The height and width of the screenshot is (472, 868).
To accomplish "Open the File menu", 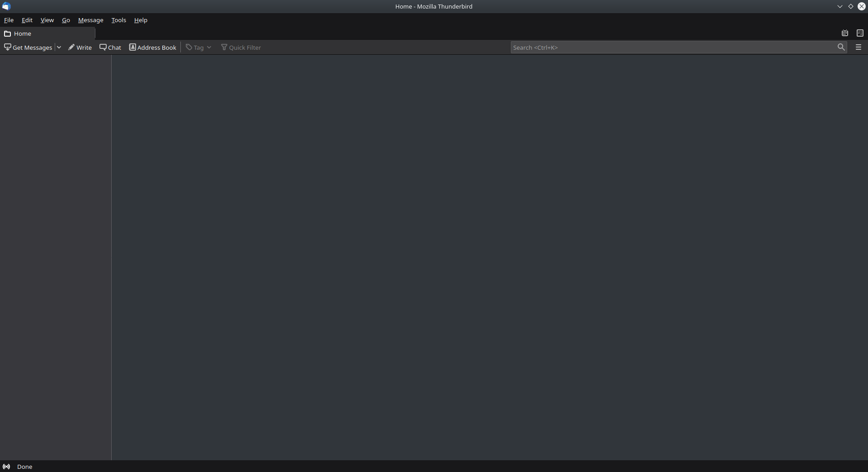I will tap(9, 20).
